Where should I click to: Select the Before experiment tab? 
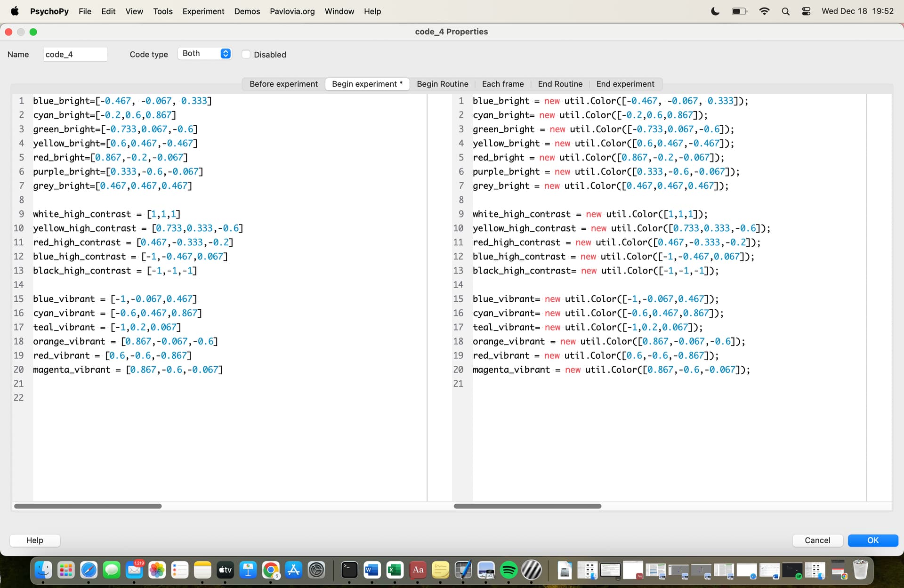[283, 84]
